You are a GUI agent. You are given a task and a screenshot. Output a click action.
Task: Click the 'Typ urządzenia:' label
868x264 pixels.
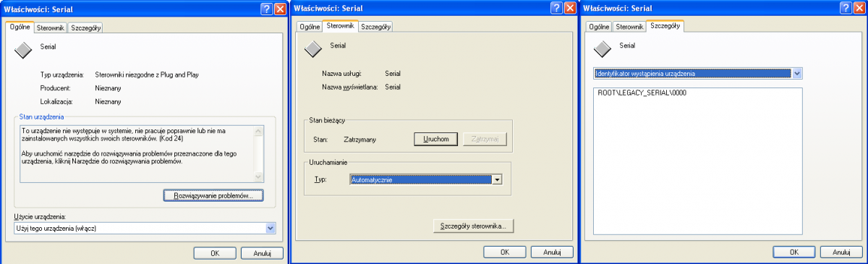[63, 74]
